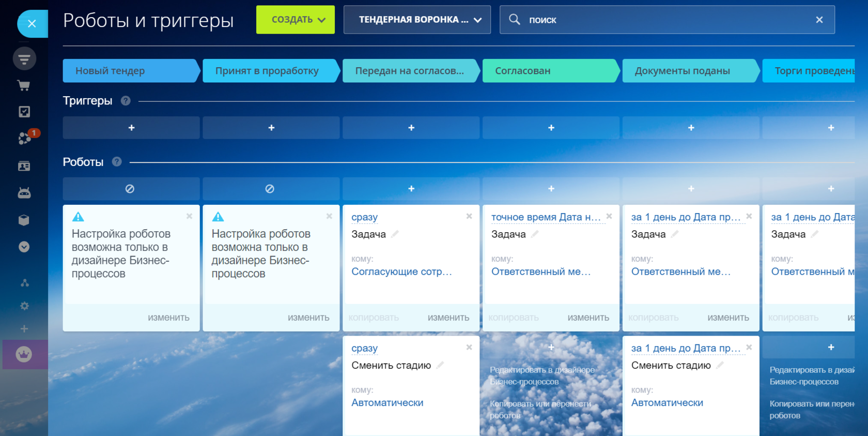Add a second robot in the Согласован column

[x=551, y=348]
